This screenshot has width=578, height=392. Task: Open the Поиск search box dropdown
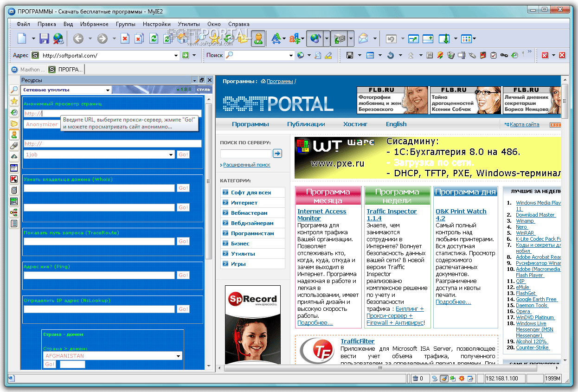click(291, 56)
